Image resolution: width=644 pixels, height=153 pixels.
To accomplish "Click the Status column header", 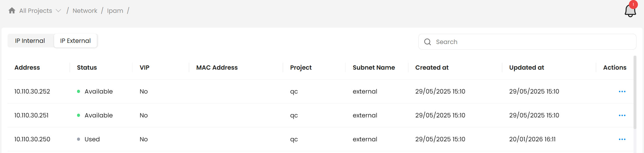I will (x=87, y=68).
